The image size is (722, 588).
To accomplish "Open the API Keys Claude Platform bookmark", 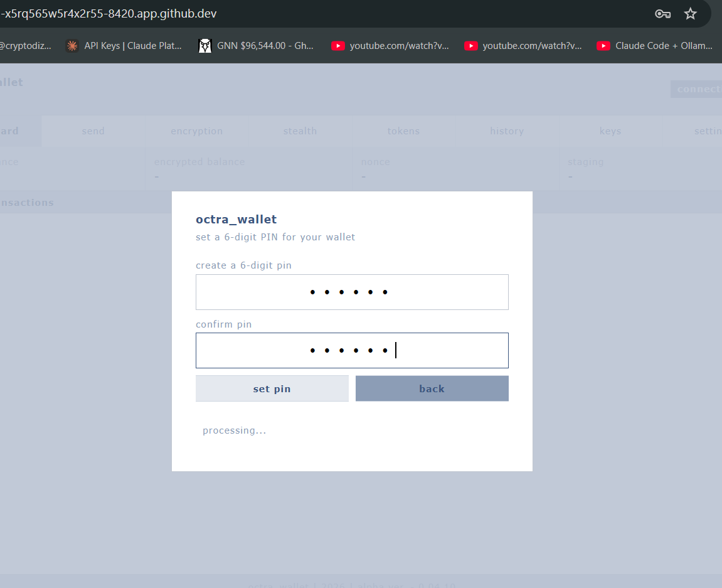I will (x=124, y=46).
